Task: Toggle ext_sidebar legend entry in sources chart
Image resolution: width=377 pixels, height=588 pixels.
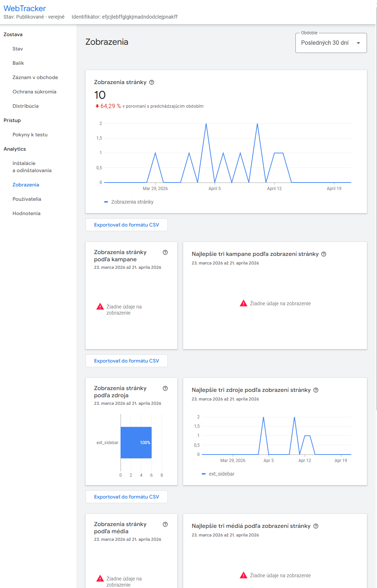Action: [x=218, y=474]
